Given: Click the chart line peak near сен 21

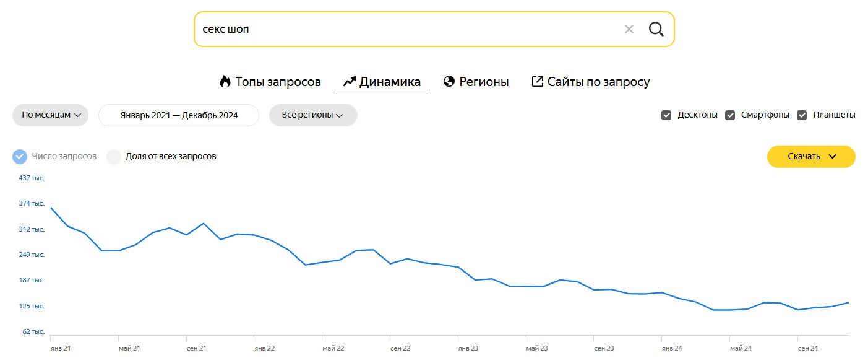Looking at the screenshot, I should click(x=204, y=224).
